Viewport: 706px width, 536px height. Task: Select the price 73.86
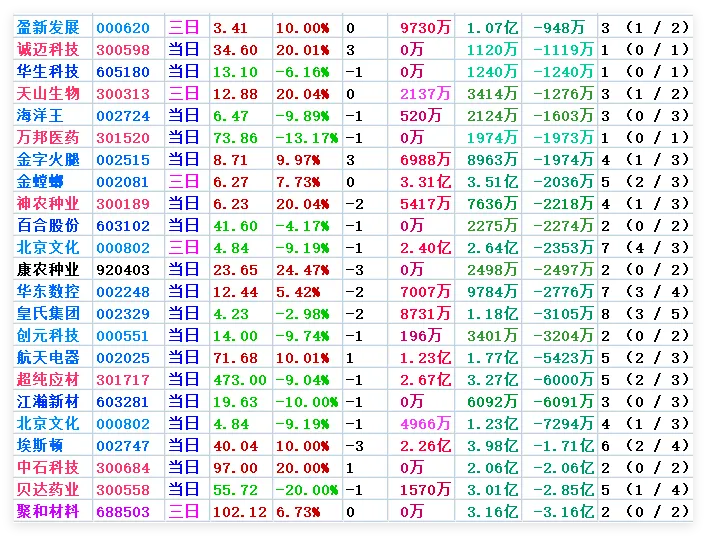click(235, 138)
